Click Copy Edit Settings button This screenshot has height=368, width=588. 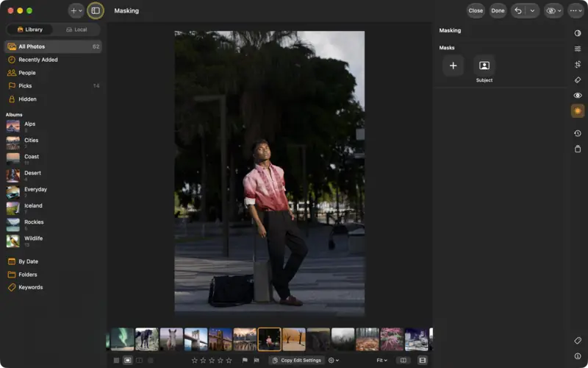pos(297,361)
